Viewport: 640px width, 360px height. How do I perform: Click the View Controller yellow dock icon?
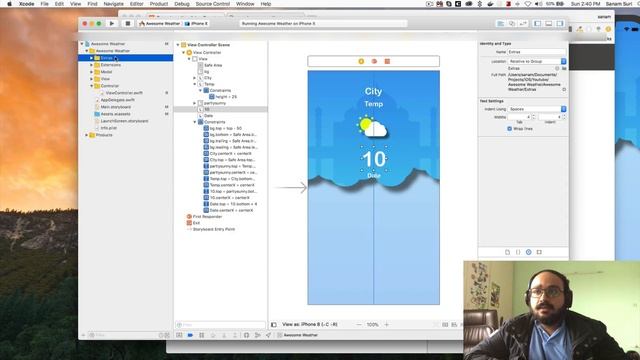[x=361, y=61]
